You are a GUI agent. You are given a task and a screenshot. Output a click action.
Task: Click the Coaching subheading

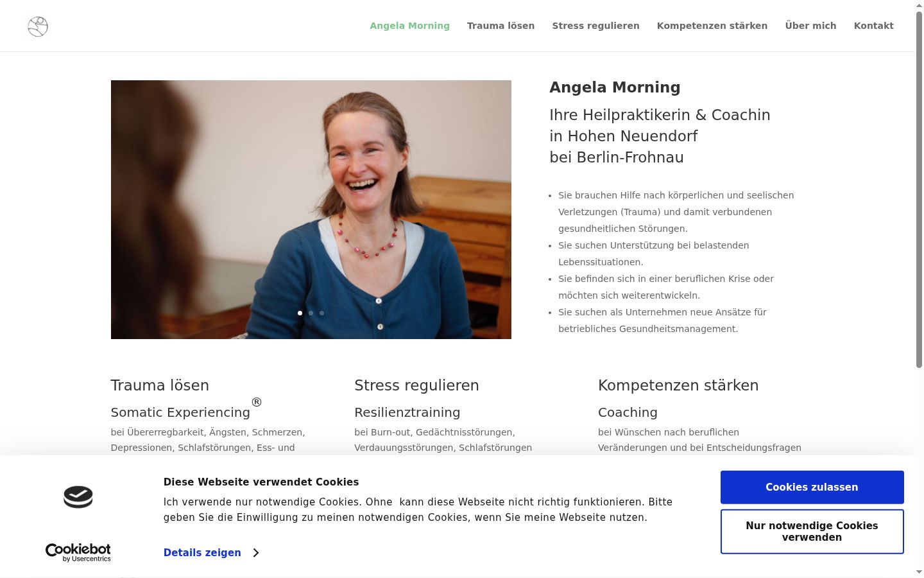point(628,412)
